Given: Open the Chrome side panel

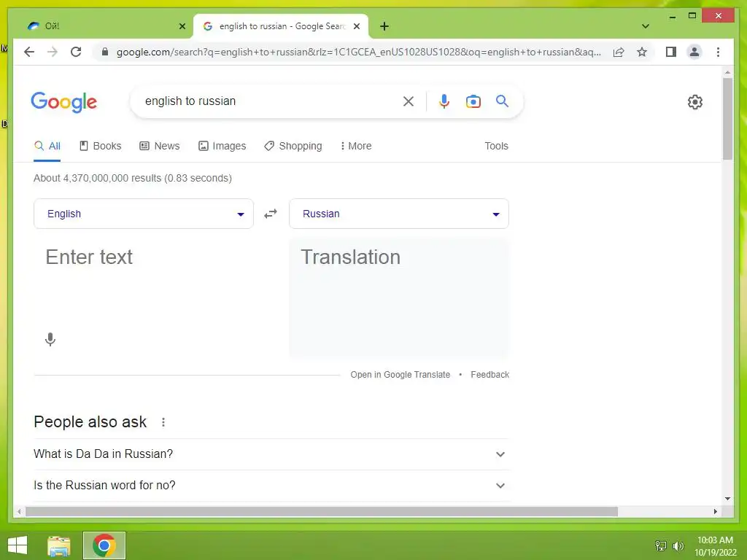Looking at the screenshot, I should (x=671, y=52).
